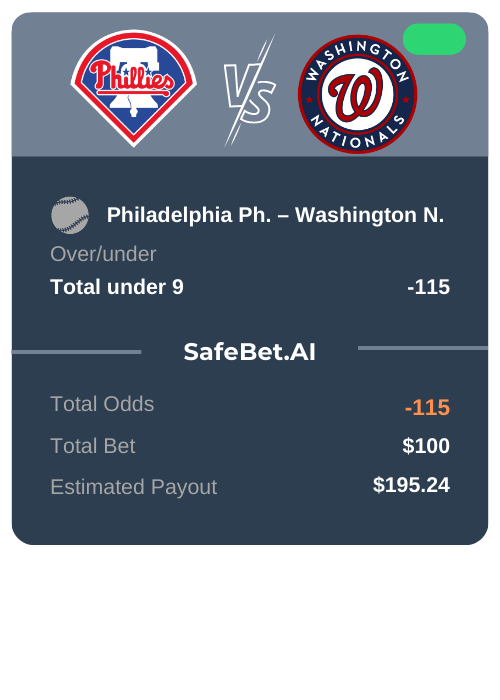This screenshot has height=700, width=500.
Task: Click the Total Bet label
Action: (93, 446)
